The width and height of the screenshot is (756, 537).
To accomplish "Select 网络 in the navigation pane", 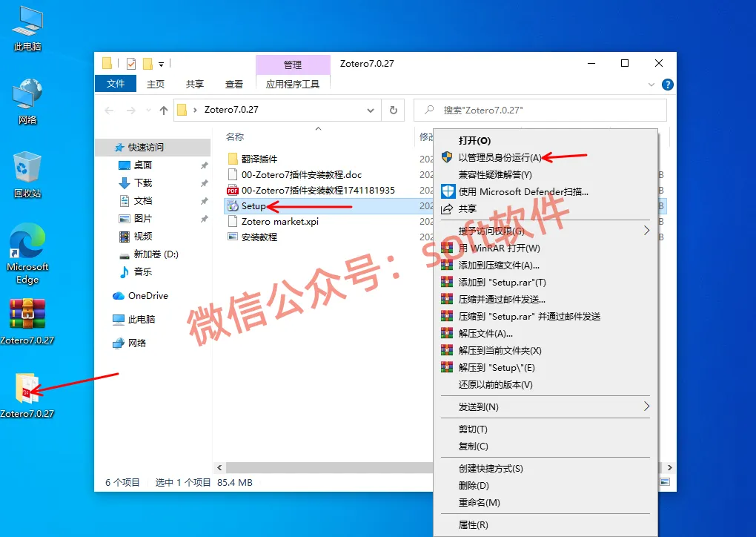I will [x=129, y=343].
